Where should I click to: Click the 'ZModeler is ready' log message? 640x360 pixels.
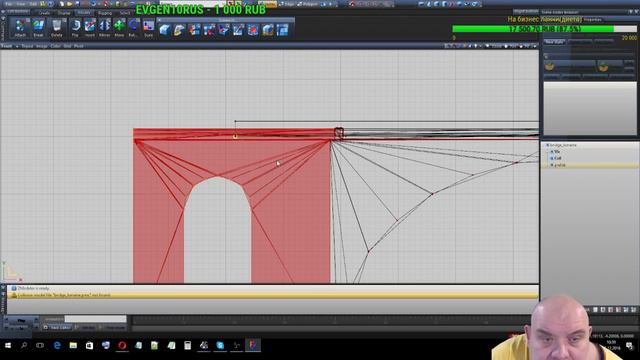[x=33, y=288]
